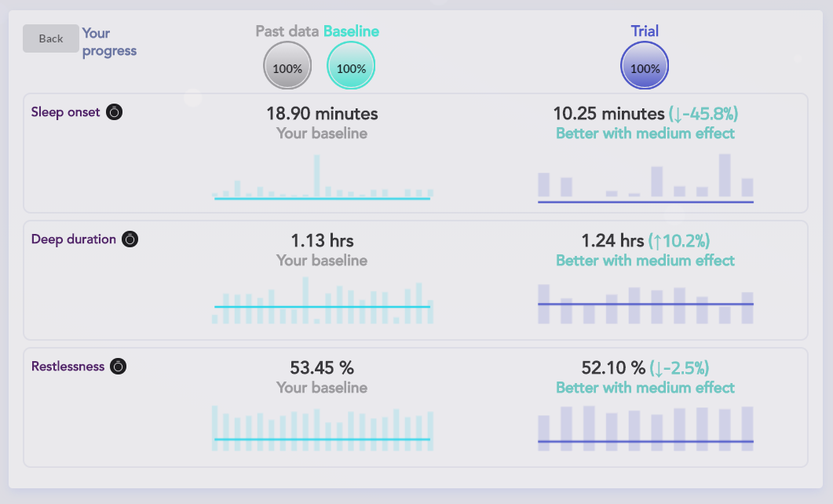This screenshot has height=504, width=833.
Task: Click the 10.25 minutes trial result
Action: click(608, 114)
